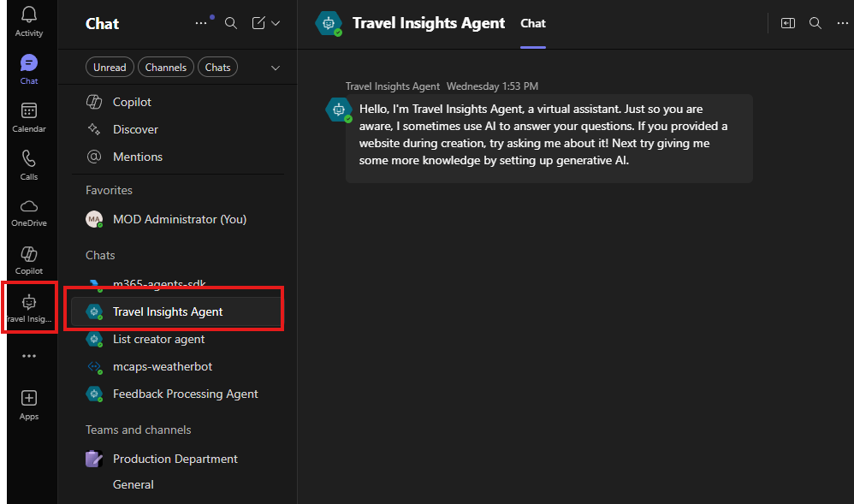Click the Travel Insights Agent title in the header
Viewport: 854px width, 504px height.
(428, 23)
